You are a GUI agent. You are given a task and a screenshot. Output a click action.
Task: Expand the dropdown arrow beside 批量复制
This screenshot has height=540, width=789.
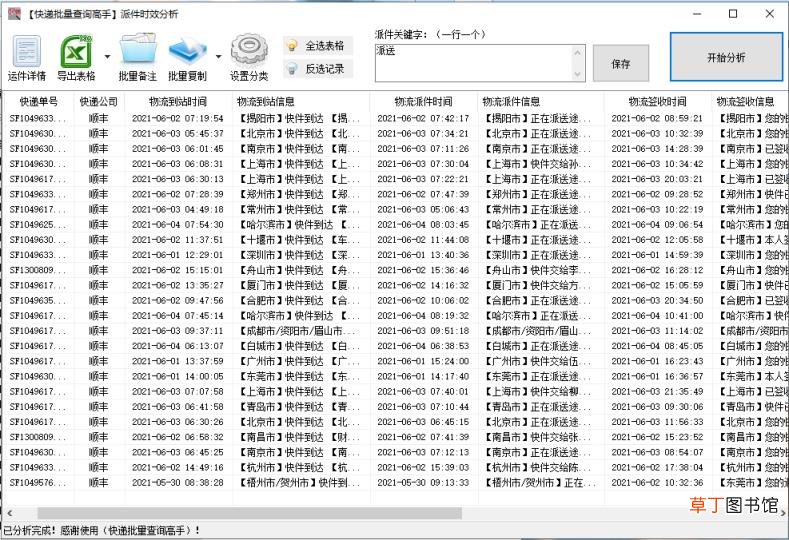point(218,56)
